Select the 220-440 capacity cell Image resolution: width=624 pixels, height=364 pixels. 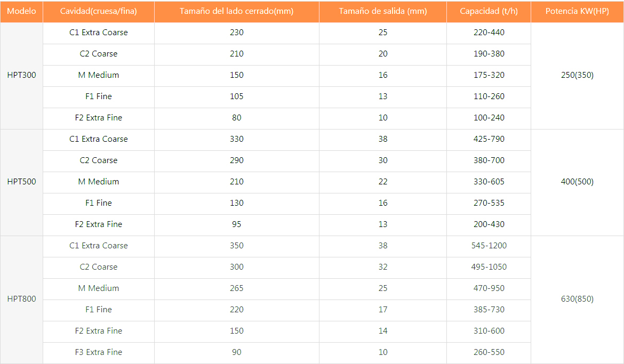(489, 33)
